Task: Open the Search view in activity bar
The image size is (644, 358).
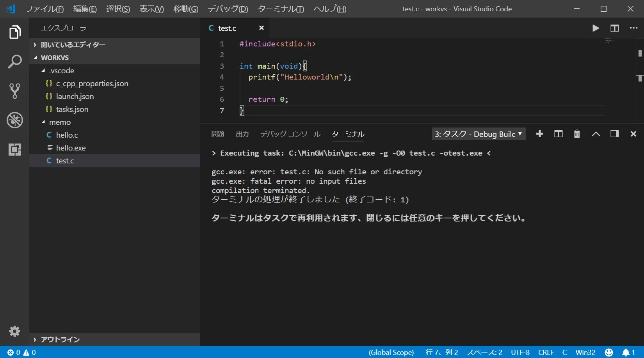Action: (x=14, y=62)
